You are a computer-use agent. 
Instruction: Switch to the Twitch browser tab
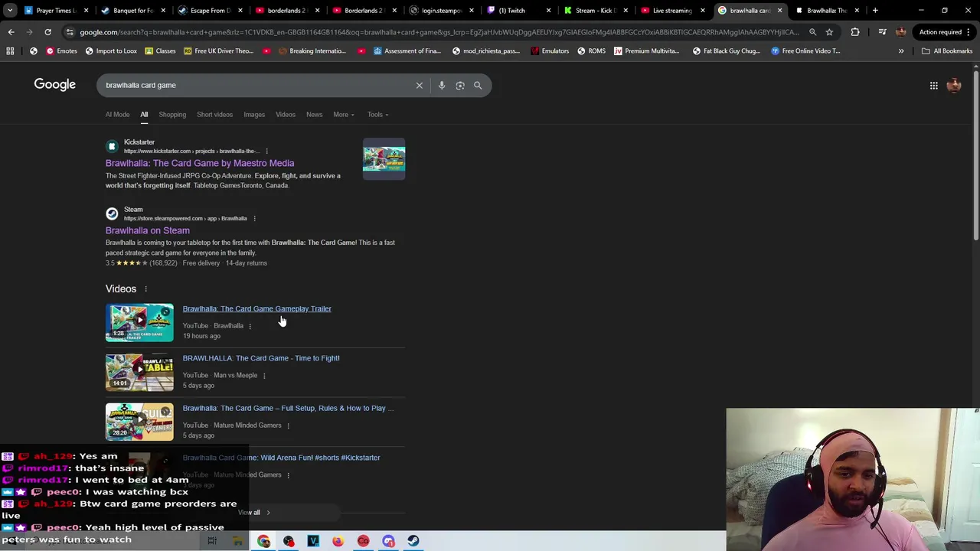pos(518,11)
